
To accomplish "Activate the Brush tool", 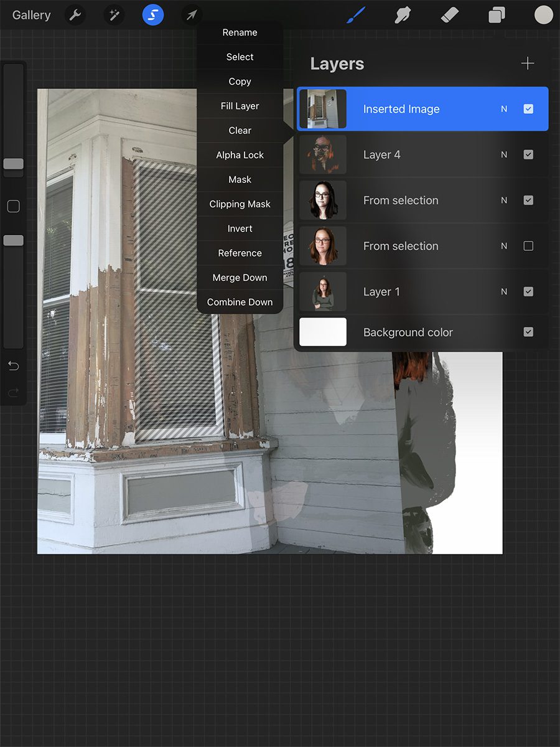I will click(356, 15).
